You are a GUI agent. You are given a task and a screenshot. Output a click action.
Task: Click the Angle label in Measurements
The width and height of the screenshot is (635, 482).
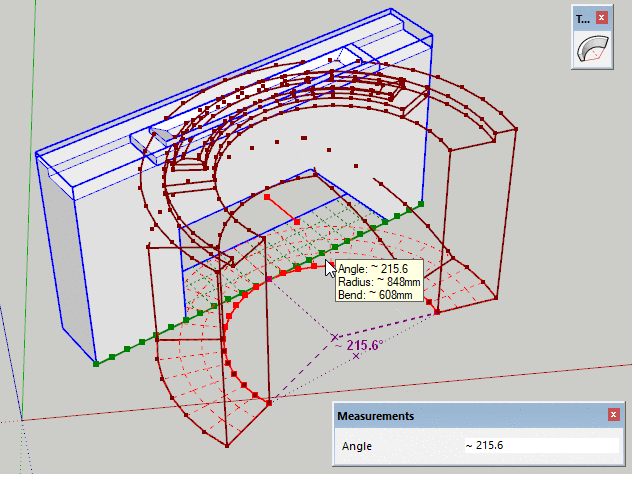(356, 446)
